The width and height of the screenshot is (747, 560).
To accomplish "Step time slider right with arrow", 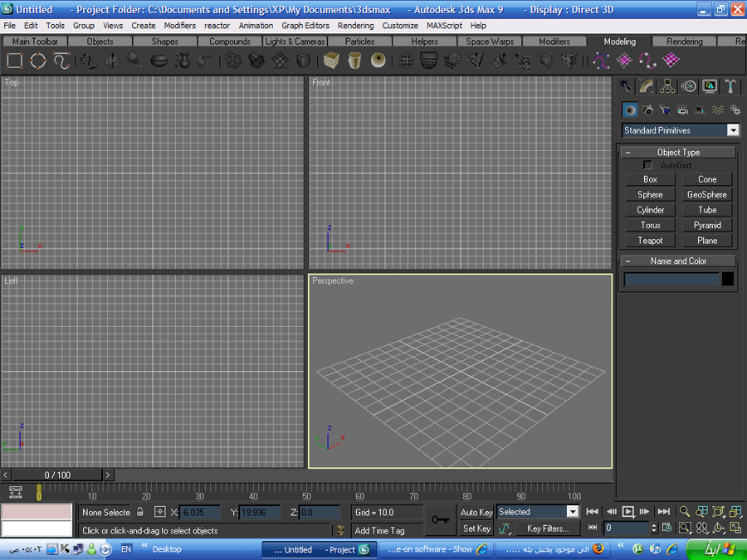I will click(108, 475).
